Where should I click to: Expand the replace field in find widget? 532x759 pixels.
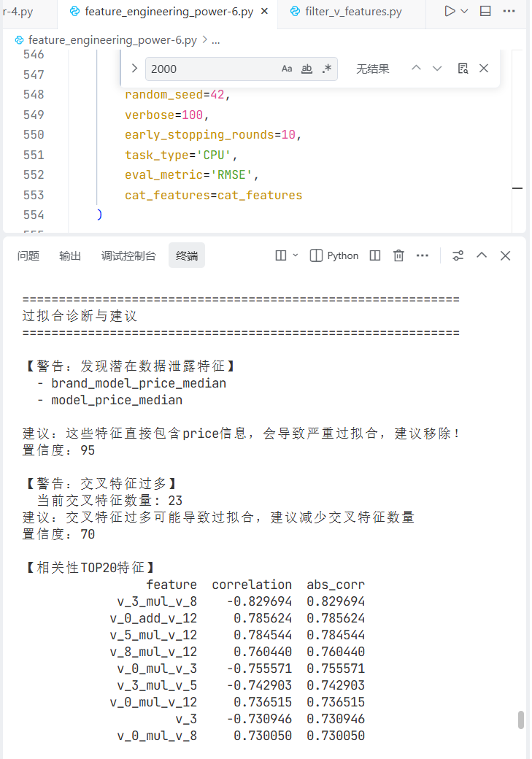[x=134, y=69]
